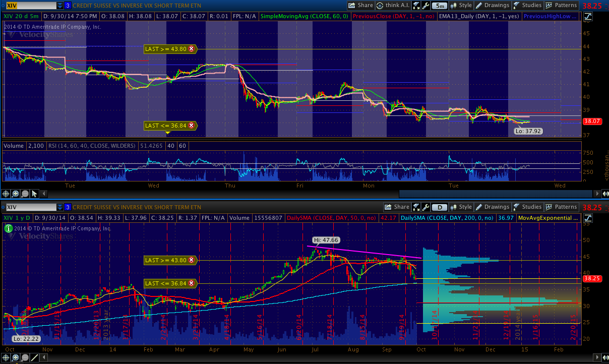Select the crosshair pan tool in bottom chart

(6, 357)
